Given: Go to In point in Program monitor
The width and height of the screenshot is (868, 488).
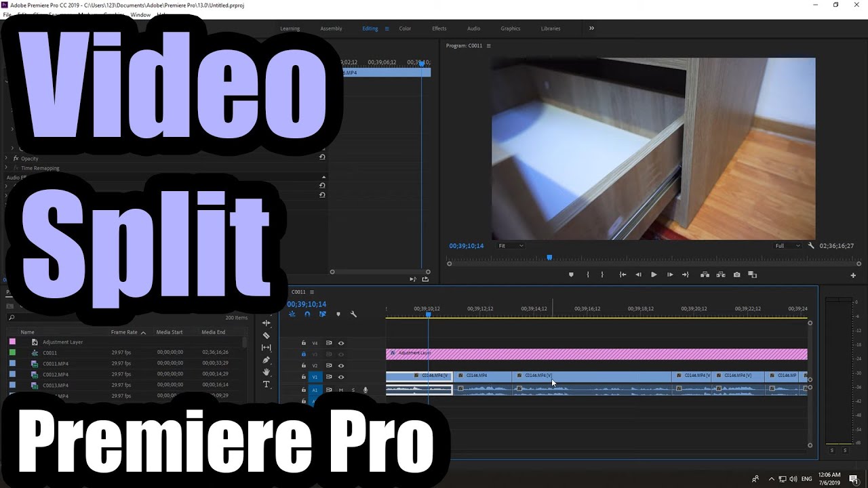Looking at the screenshot, I should tap(623, 274).
